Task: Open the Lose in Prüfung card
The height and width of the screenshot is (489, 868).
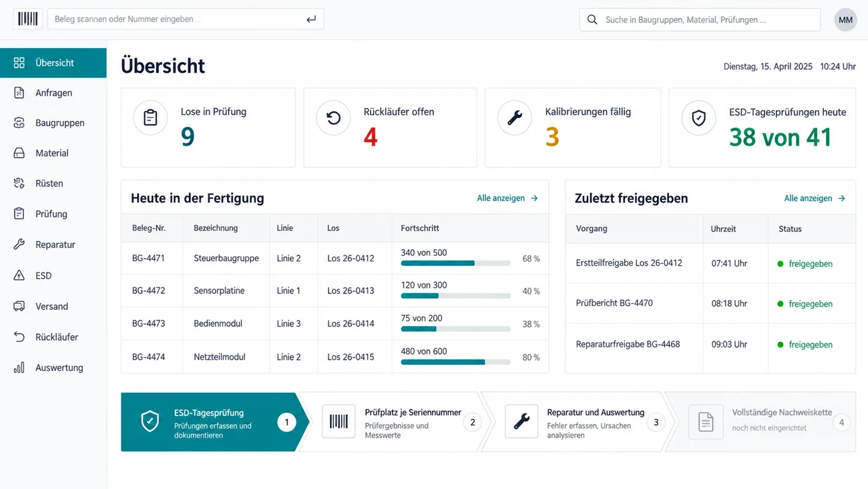Action: coord(208,128)
